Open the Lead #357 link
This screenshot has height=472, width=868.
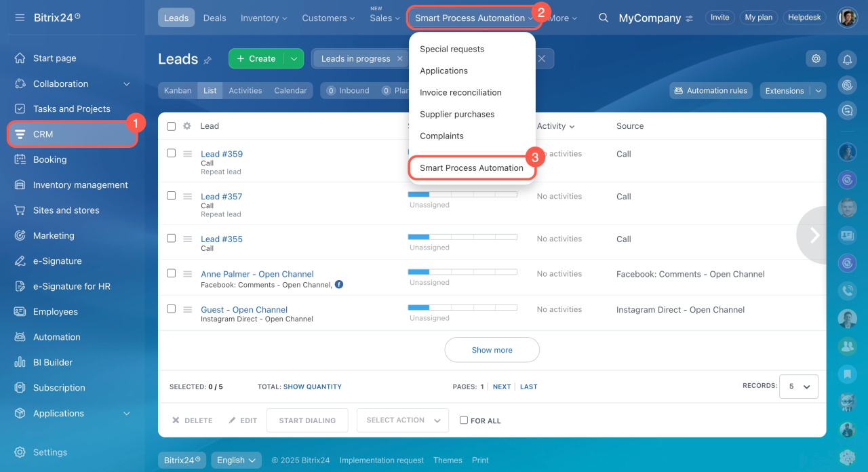(221, 197)
